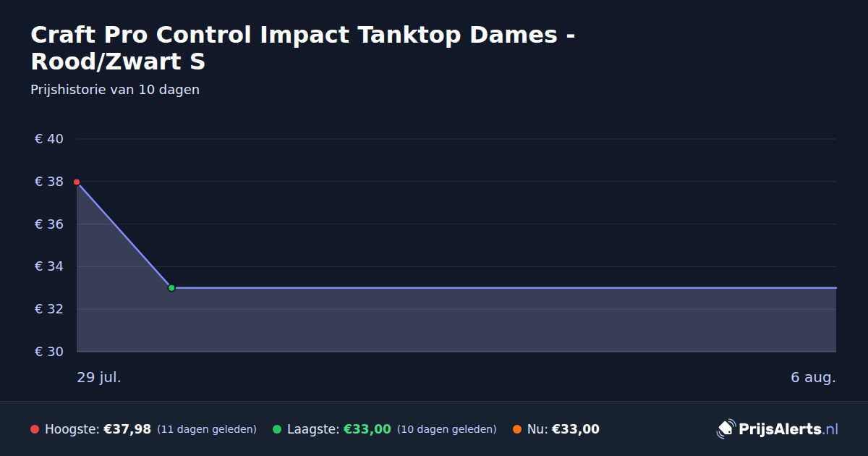The width and height of the screenshot is (868, 456).
Task: Click the € 34 axis label
Action: click(49, 266)
